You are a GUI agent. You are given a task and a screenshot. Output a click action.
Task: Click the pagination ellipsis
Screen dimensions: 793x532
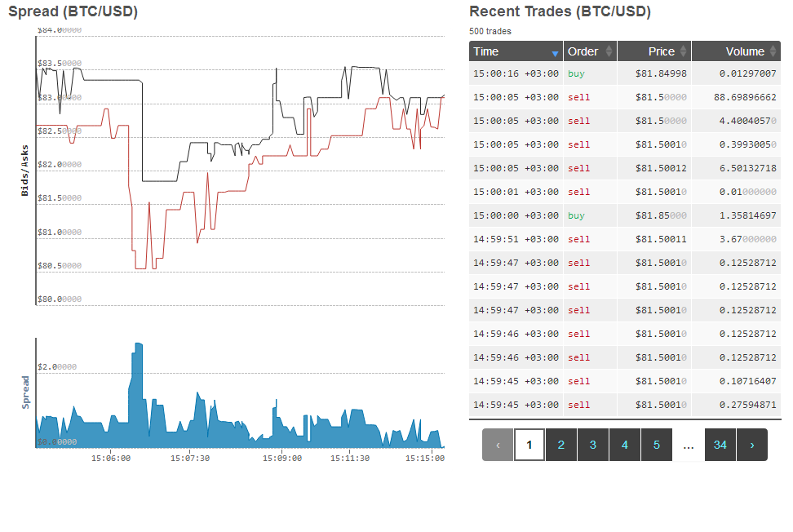pos(688,445)
